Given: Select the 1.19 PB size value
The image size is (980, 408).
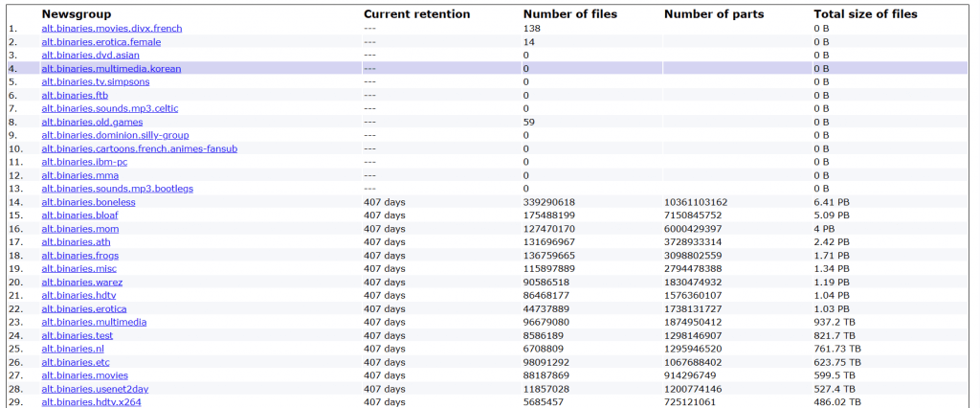Looking at the screenshot, I should [832, 283].
